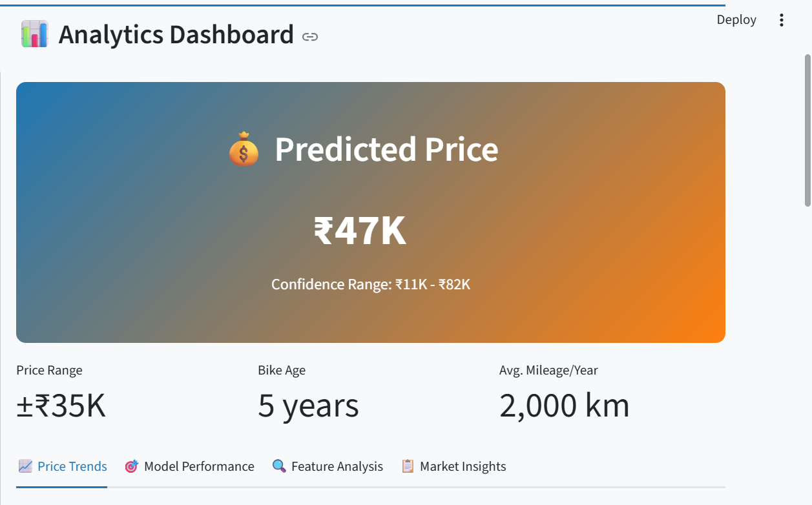This screenshot has height=505, width=812.
Task: Click the chart icon on Price Trends tab
Action: (26, 466)
